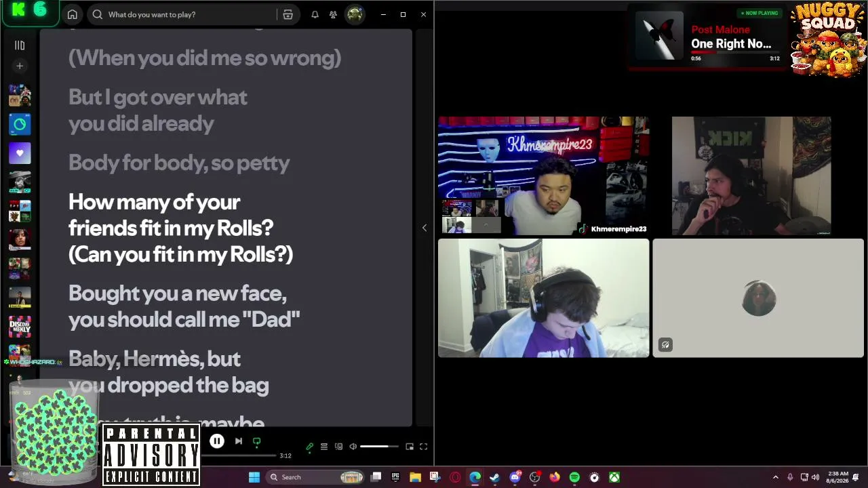Go to Spotify Home via house icon
The height and width of the screenshot is (488, 868).
73,14
